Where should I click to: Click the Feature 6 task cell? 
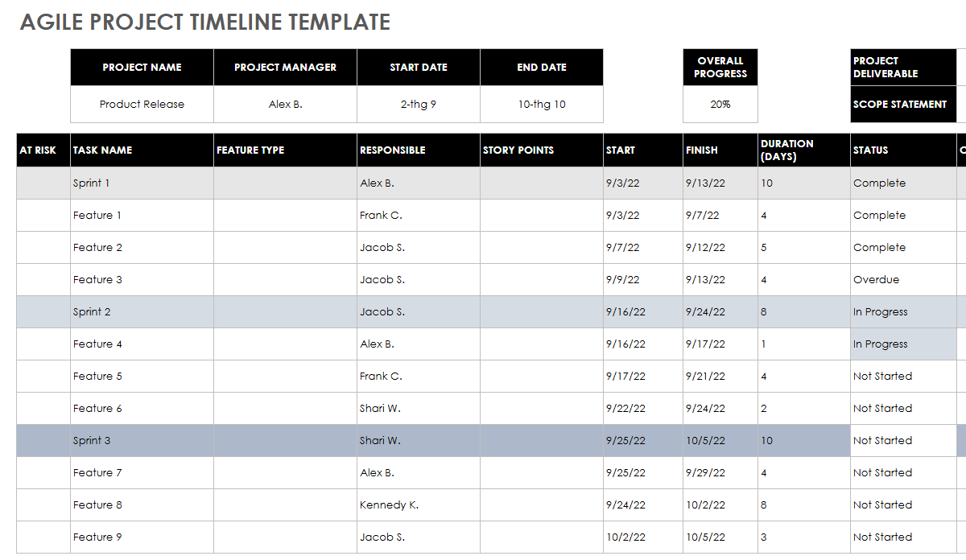pos(98,409)
